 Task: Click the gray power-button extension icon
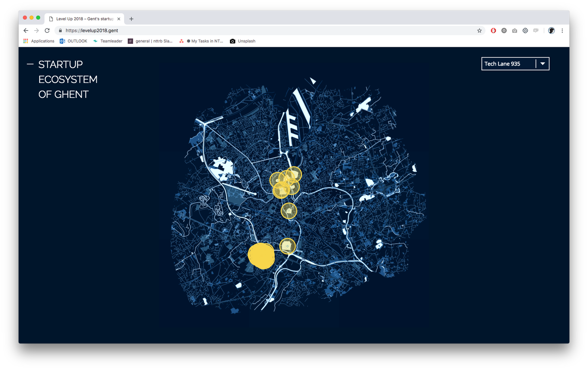(x=504, y=31)
